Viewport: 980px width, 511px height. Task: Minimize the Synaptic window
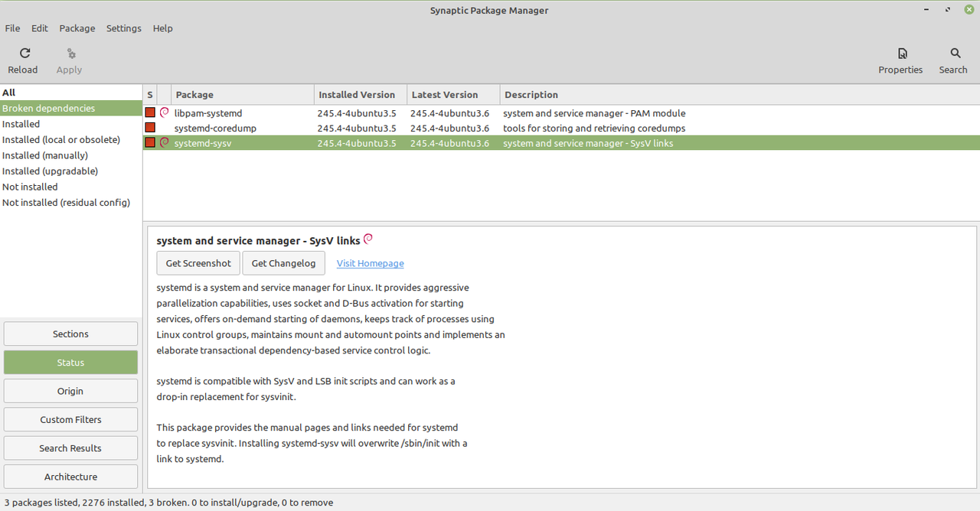point(926,10)
